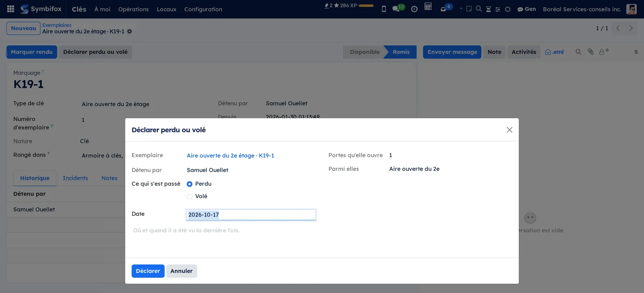Click the Exemplaires breadcrumb link
Screen dimensions: 644x293
(x=57, y=25)
